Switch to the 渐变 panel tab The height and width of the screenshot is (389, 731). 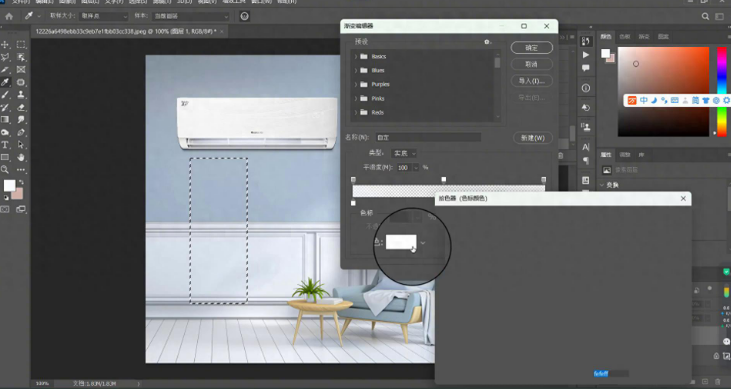[644, 36]
